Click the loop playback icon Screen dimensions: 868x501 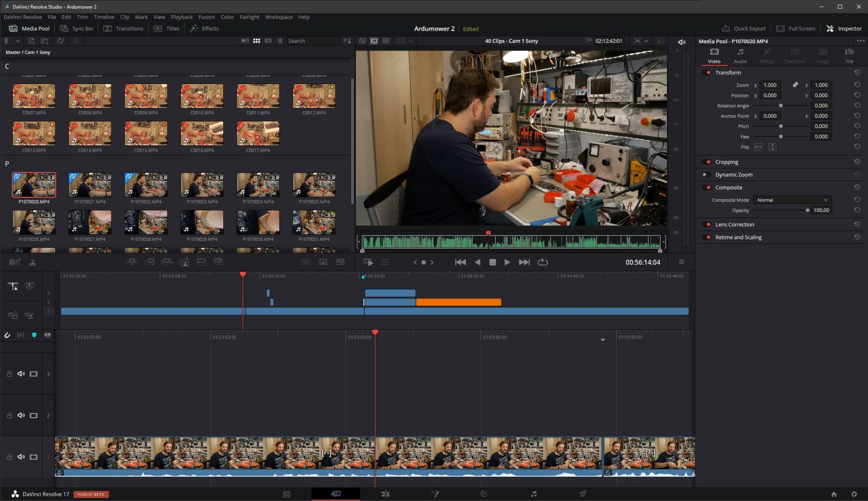(x=543, y=262)
